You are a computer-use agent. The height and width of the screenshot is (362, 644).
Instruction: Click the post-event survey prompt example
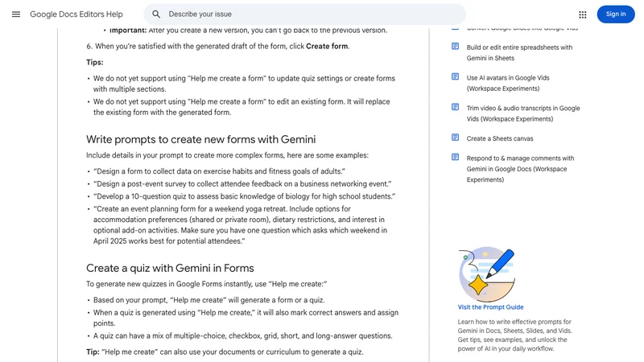pyautogui.click(x=242, y=184)
